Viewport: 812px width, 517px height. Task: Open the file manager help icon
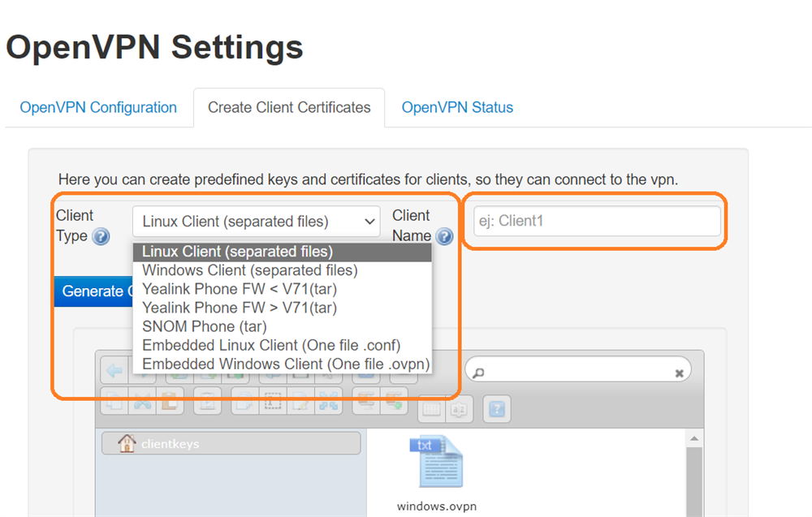coord(496,409)
